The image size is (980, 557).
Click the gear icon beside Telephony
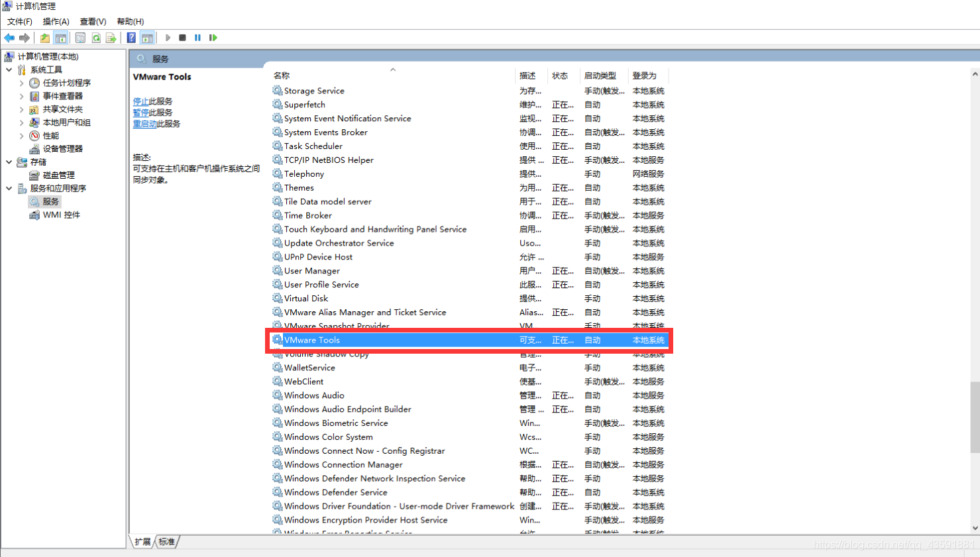(x=278, y=174)
